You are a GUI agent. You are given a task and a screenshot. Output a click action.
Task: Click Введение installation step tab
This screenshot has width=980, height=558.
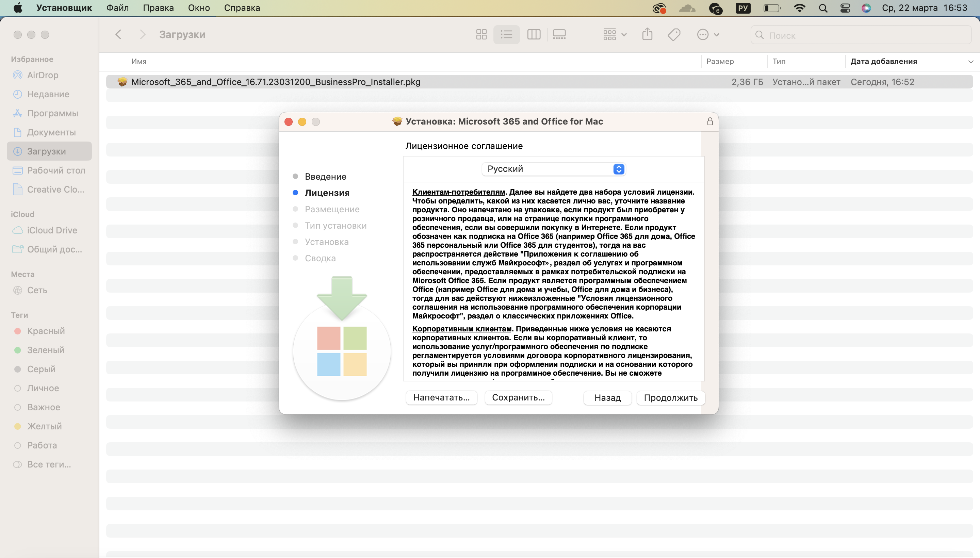coord(326,176)
